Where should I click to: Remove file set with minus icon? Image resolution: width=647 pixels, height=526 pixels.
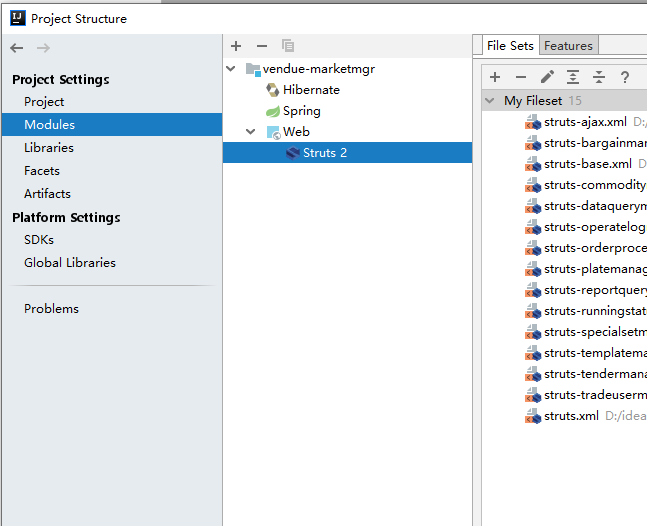point(521,77)
